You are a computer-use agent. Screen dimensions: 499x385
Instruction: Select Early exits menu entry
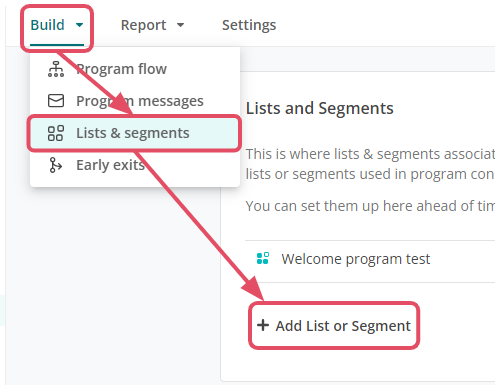pos(135,165)
